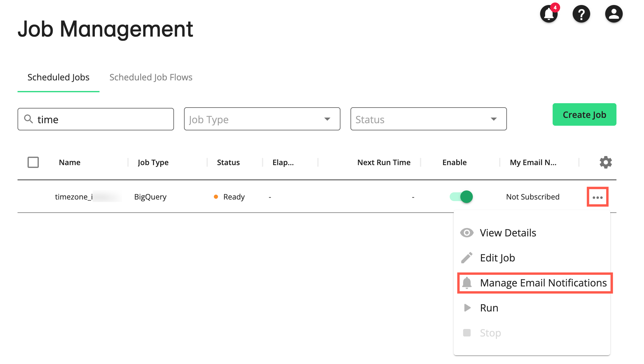Viewport: 644px width, 364px height.
Task: Open the user profile icon
Action: [614, 14]
